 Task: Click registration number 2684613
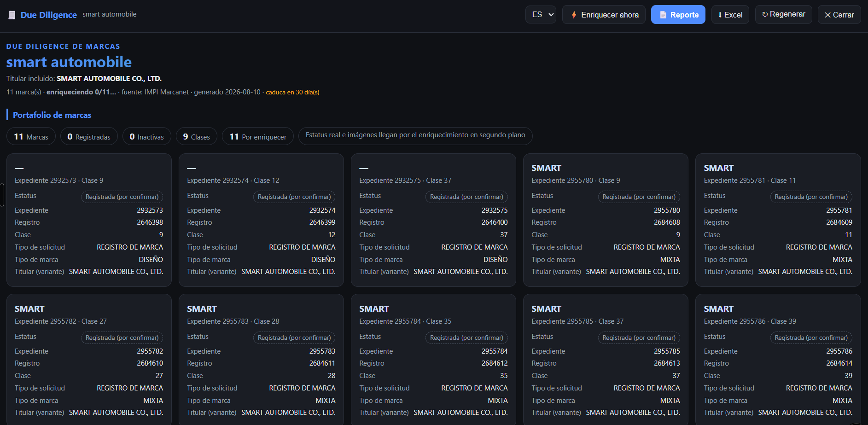(667, 363)
